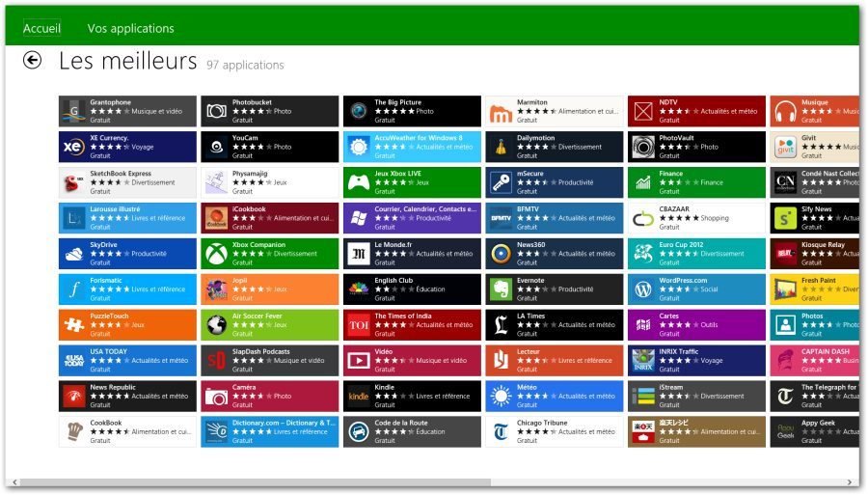Screen dimensions: 868x495
Task: Click the '97 applications' count text
Action: (245, 65)
